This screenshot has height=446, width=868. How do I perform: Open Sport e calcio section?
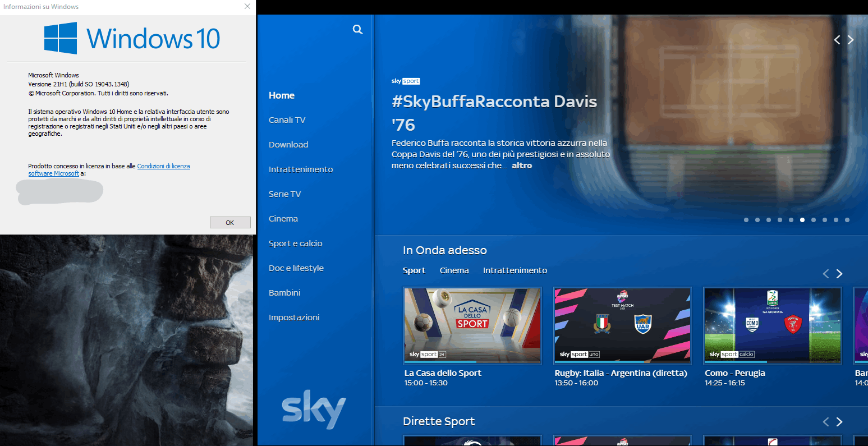click(296, 243)
